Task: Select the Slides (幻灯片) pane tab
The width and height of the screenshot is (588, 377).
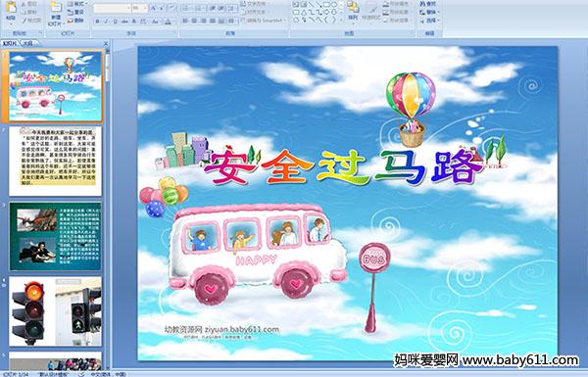Action: [10, 43]
